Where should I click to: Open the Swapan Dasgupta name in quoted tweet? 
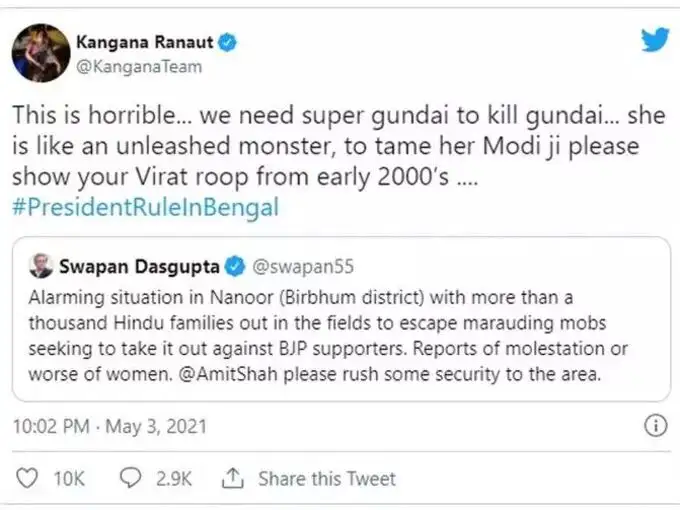(x=137, y=267)
